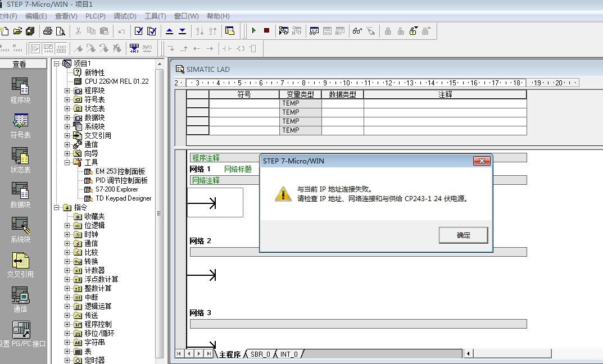Click the 网络标题 field of 网络 1
603x364 pixels.
pyautogui.click(x=238, y=169)
